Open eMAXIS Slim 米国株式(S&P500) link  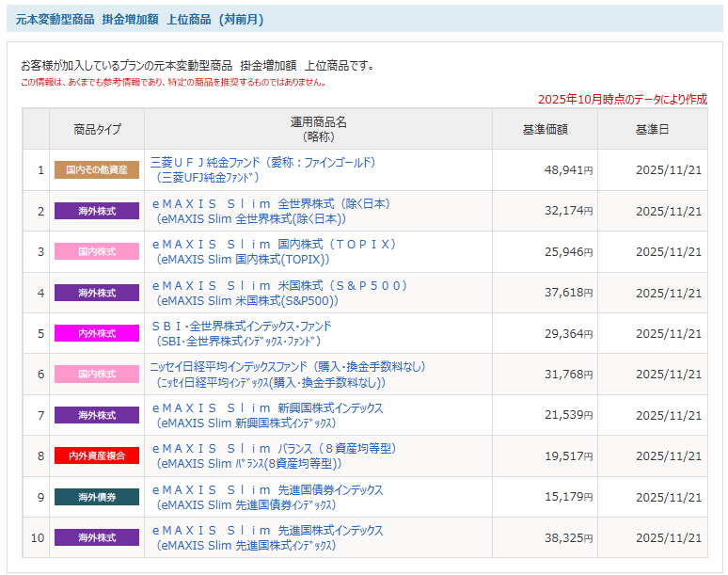(x=279, y=293)
